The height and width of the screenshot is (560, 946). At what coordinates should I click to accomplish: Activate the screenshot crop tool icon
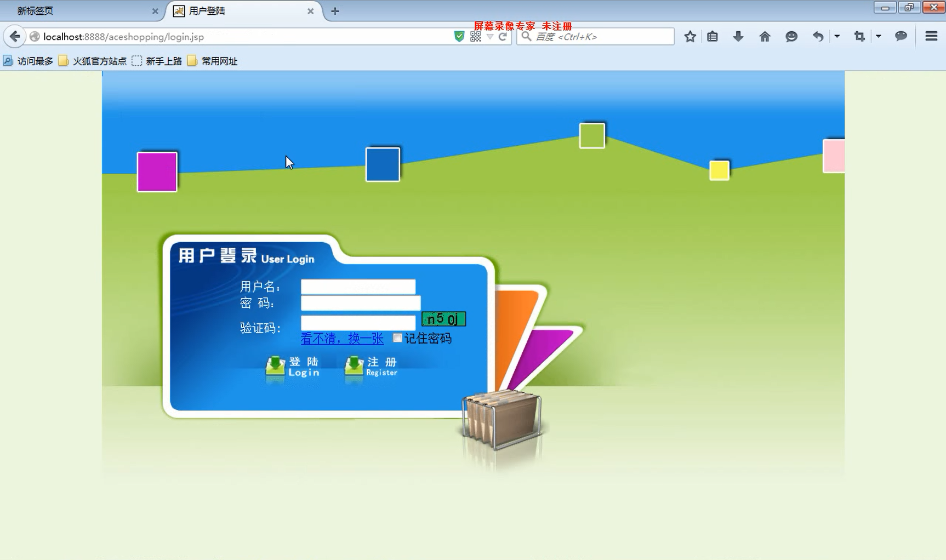[x=859, y=37]
